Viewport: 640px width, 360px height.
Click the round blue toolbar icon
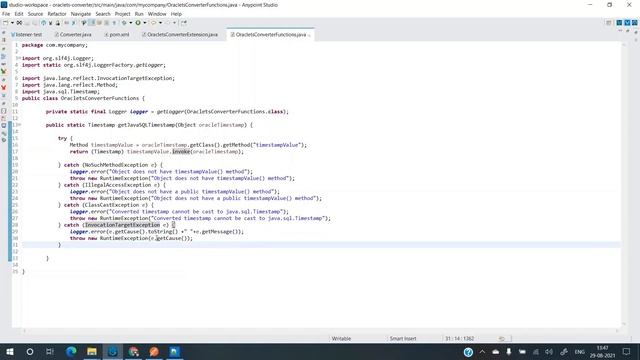[x=43, y=23]
